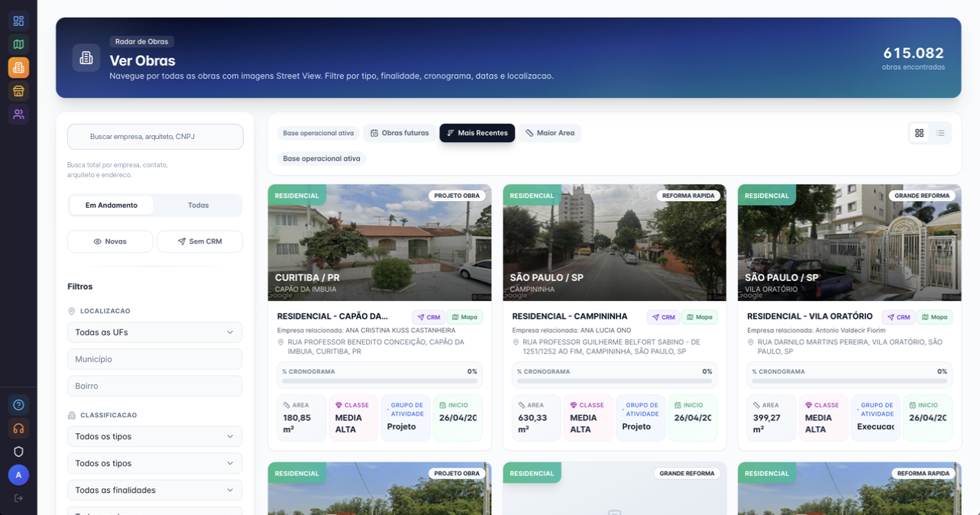Open the help question mark icon

[18, 405]
